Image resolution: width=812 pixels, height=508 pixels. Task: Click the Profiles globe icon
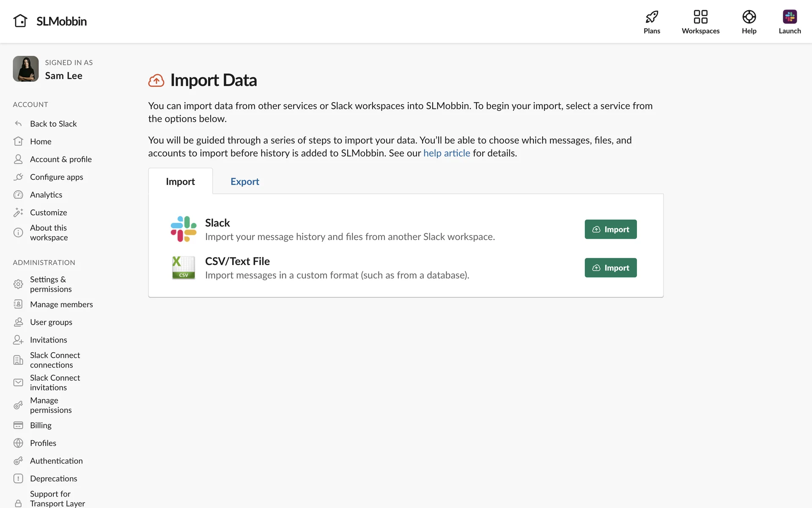(18, 443)
